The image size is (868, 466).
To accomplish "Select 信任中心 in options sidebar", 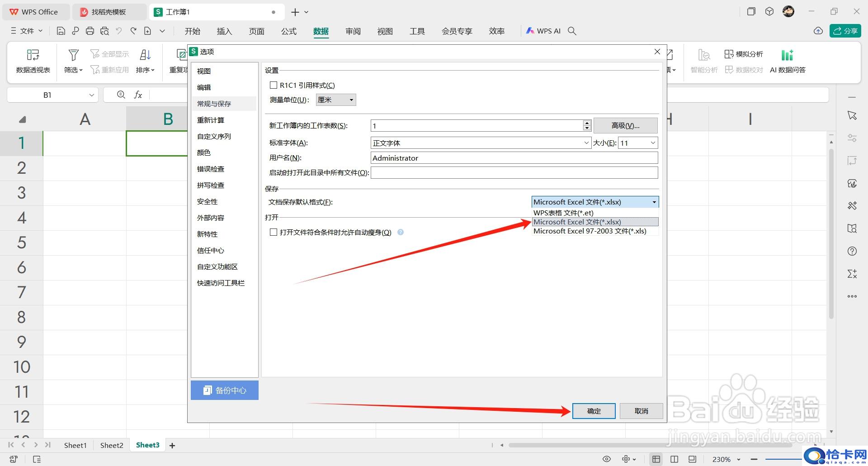I will [x=224, y=250].
